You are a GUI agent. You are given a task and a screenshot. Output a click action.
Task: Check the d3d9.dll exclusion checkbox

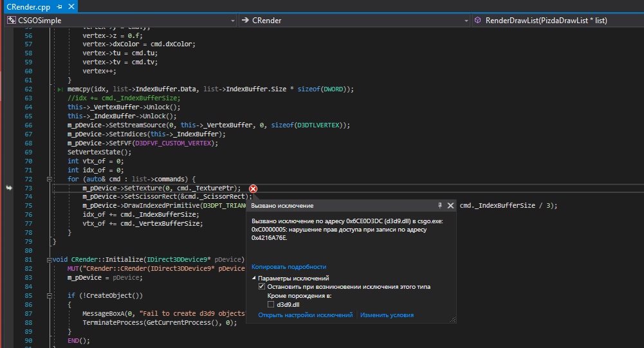(x=271, y=304)
